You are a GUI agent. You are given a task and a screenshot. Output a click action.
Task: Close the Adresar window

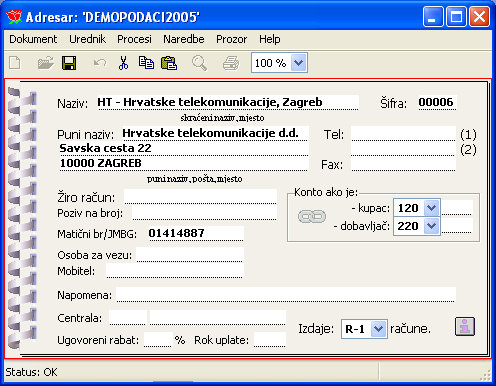pyautogui.click(x=479, y=16)
